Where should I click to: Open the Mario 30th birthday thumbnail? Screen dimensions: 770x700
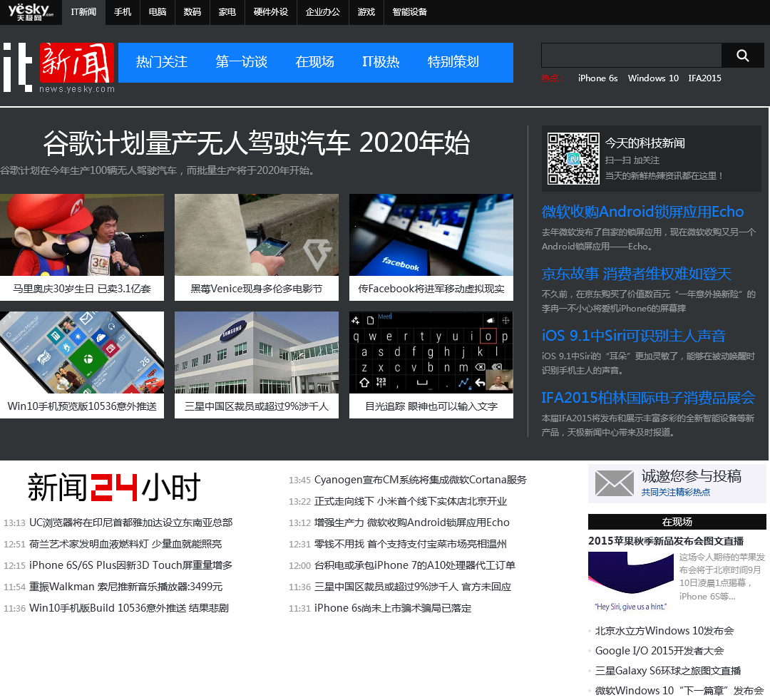tap(82, 235)
